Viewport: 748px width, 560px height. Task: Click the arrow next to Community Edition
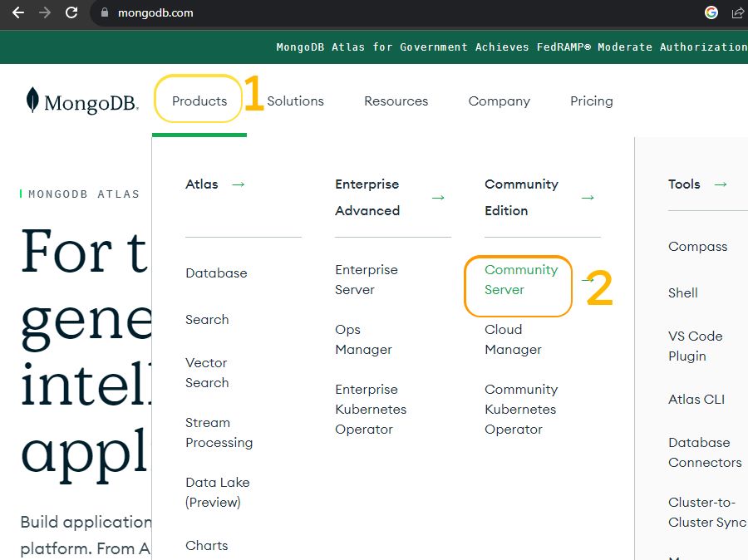[x=588, y=198]
